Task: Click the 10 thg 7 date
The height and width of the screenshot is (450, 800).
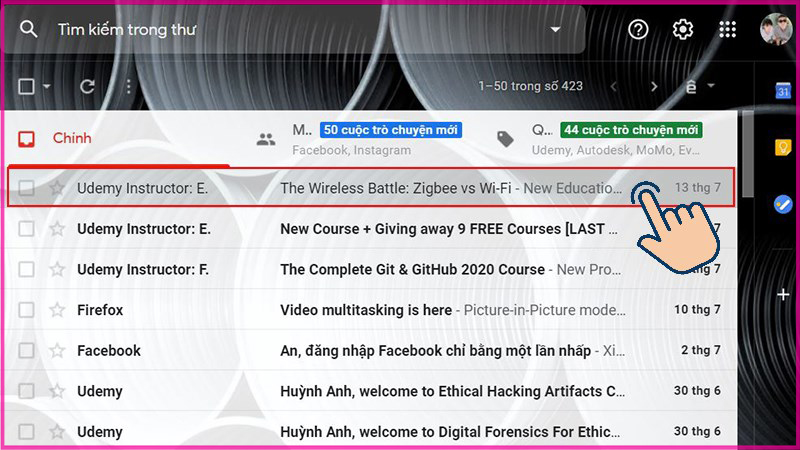Action: tap(697, 309)
